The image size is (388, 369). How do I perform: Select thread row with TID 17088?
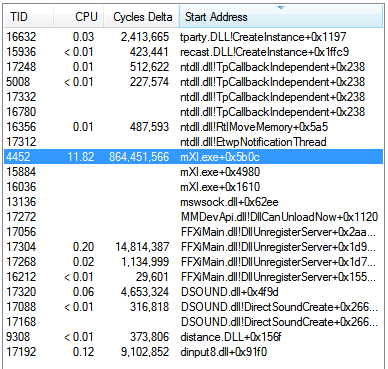point(193,307)
